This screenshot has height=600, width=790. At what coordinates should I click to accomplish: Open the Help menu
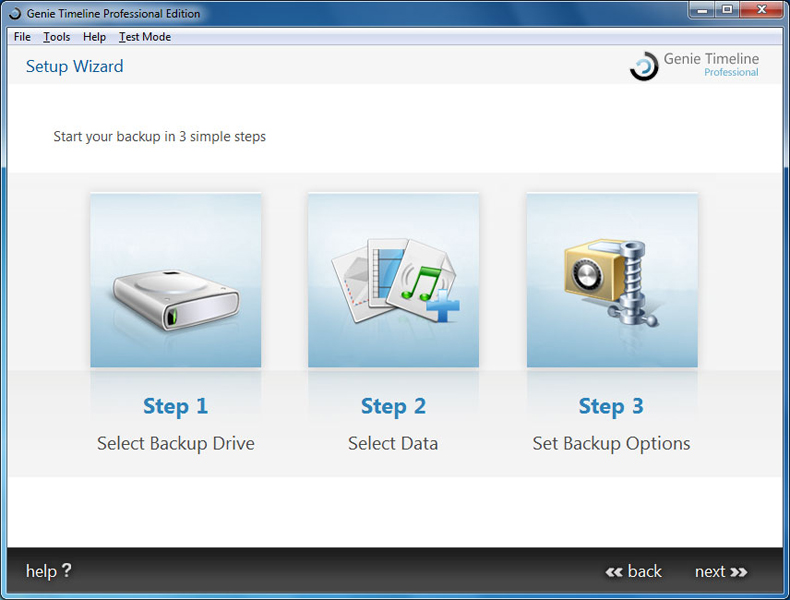[94, 37]
